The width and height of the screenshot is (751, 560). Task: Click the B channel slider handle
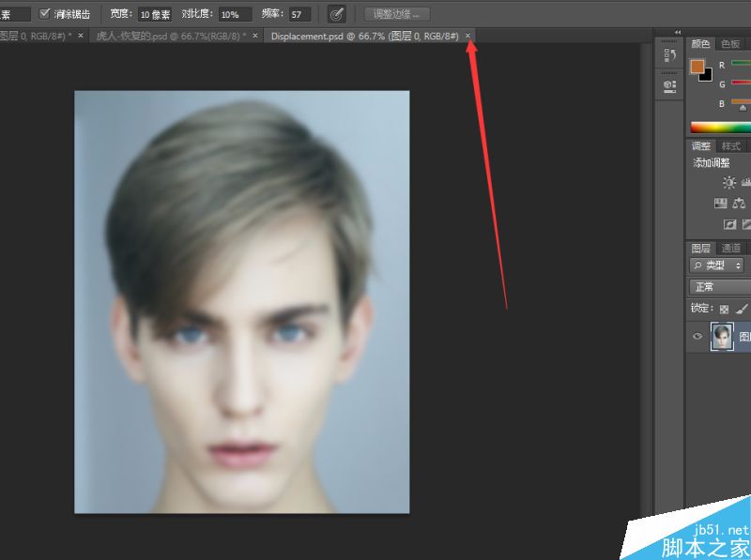[743, 108]
